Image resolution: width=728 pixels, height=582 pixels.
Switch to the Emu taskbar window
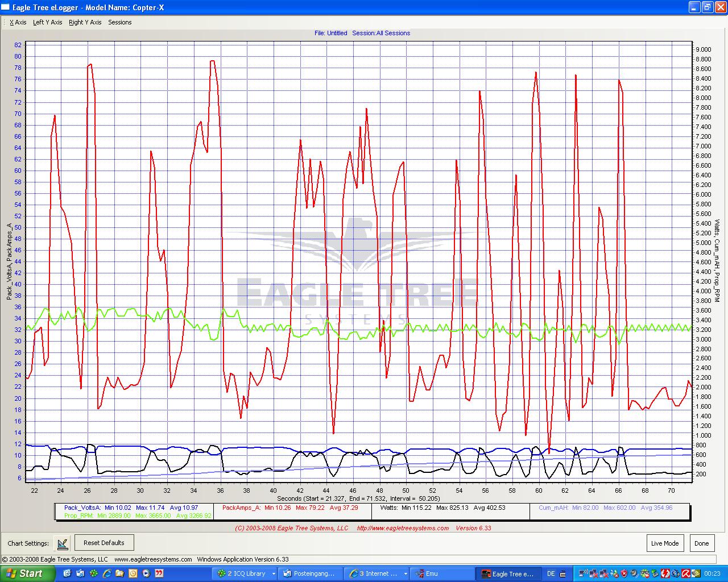444,574
